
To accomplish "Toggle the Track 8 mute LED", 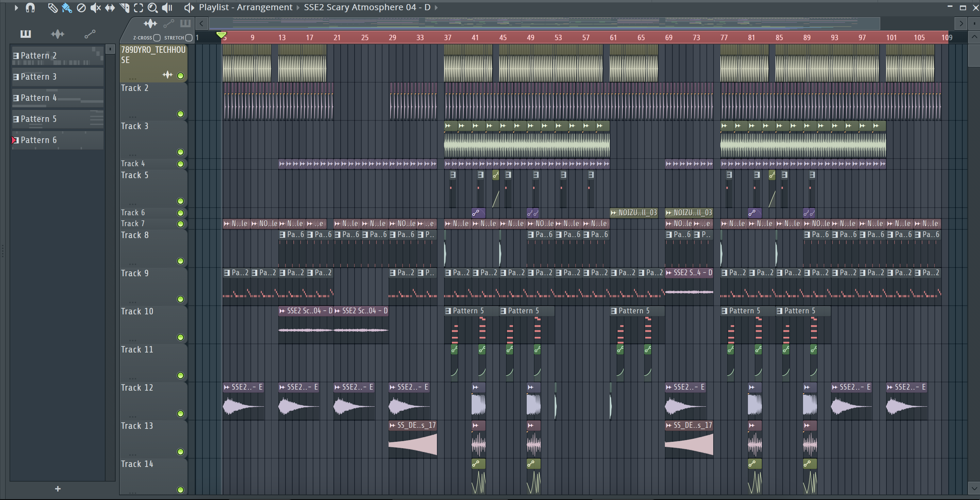I will (181, 261).
